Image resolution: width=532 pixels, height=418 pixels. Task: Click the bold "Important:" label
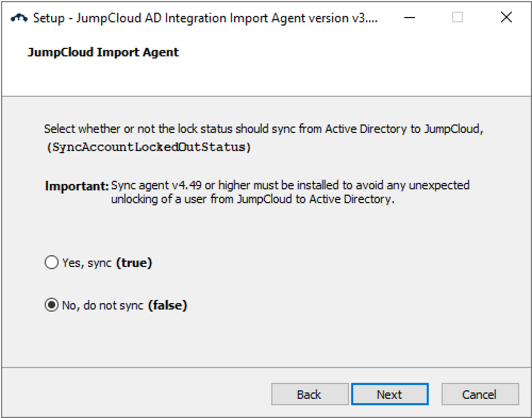pyautogui.click(x=77, y=186)
